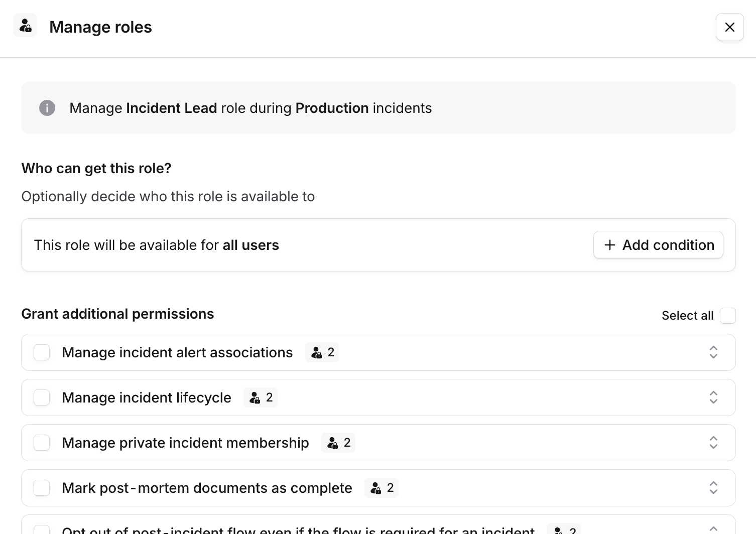756x534 pixels.
Task: Toggle the Select all checkbox
Action: coord(727,315)
